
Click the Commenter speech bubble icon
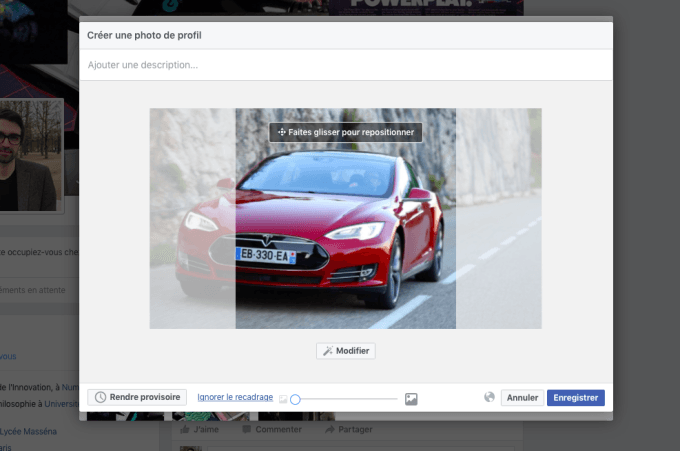[x=246, y=429]
